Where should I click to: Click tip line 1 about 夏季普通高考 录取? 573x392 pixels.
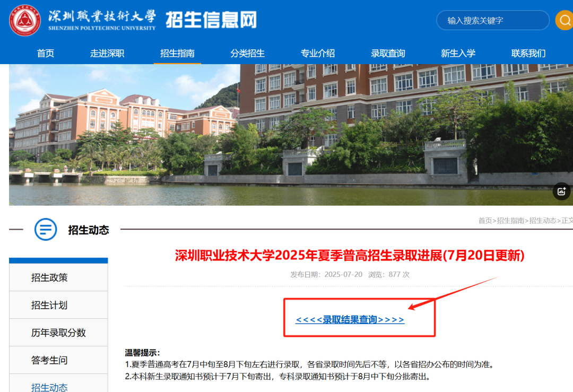(310, 364)
